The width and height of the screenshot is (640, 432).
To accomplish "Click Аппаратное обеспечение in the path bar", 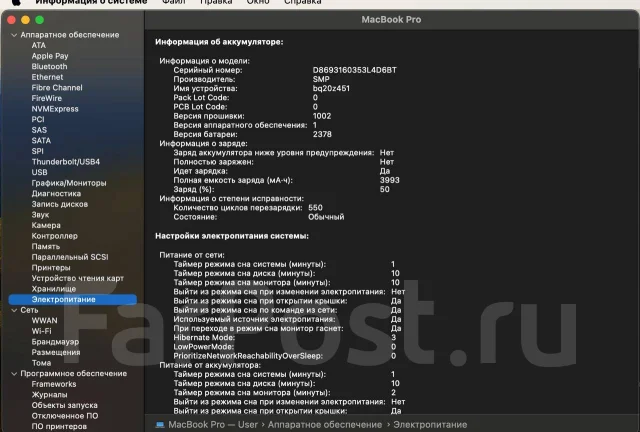I will coord(325,425).
